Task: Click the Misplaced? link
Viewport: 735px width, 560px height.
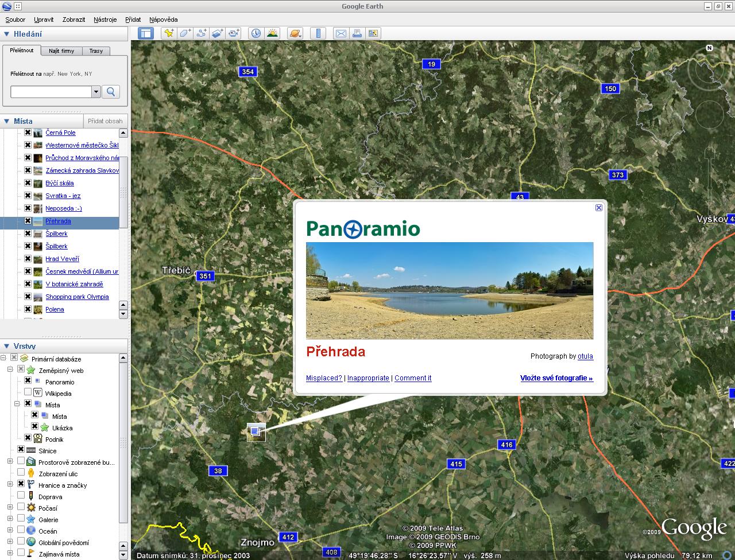Action: 324,378
